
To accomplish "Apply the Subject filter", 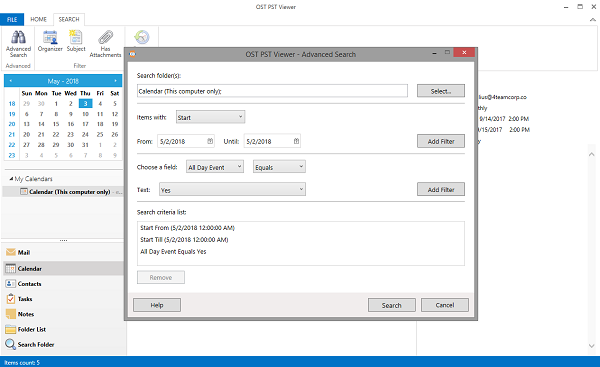I will coord(76,41).
